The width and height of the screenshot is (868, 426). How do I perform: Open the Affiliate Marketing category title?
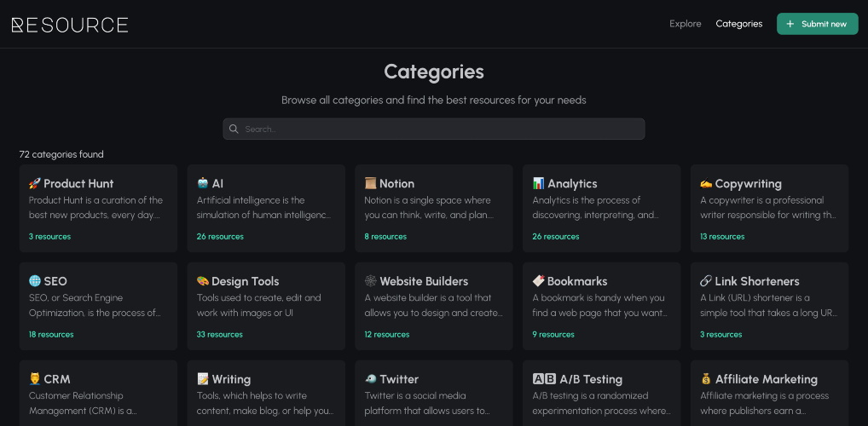[767, 379]
